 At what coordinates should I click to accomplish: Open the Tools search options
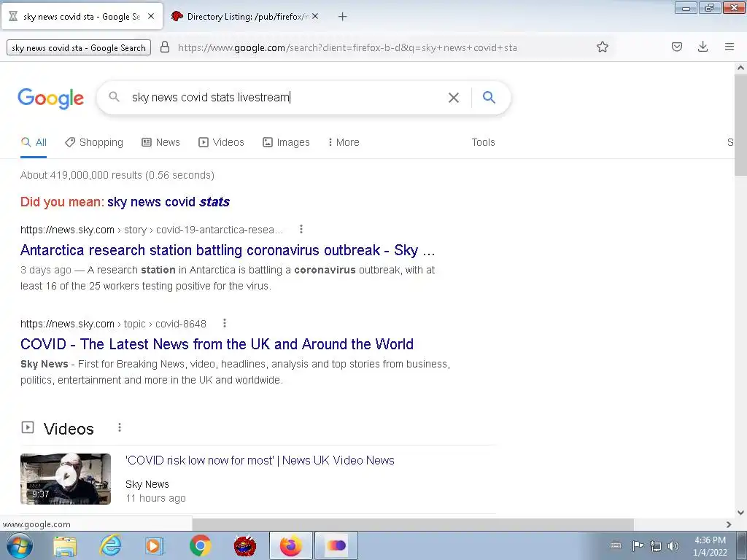pos(483,142)
